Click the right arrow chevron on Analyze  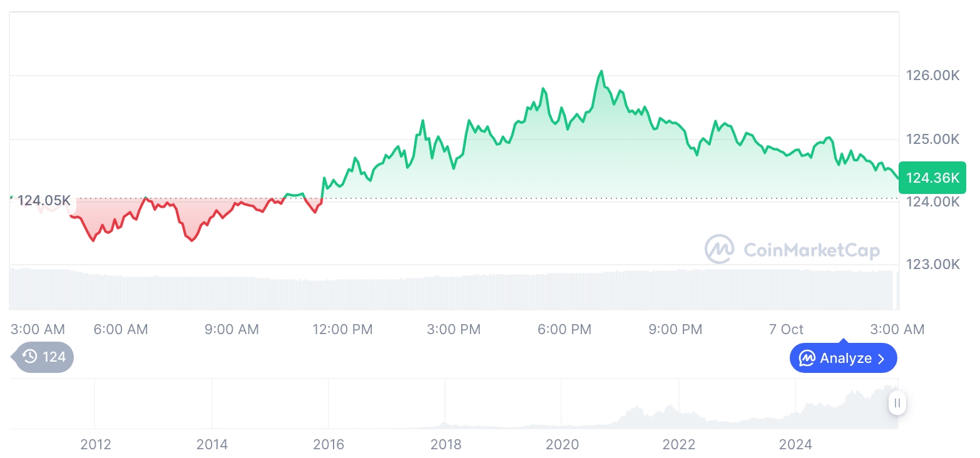point(882,359)
